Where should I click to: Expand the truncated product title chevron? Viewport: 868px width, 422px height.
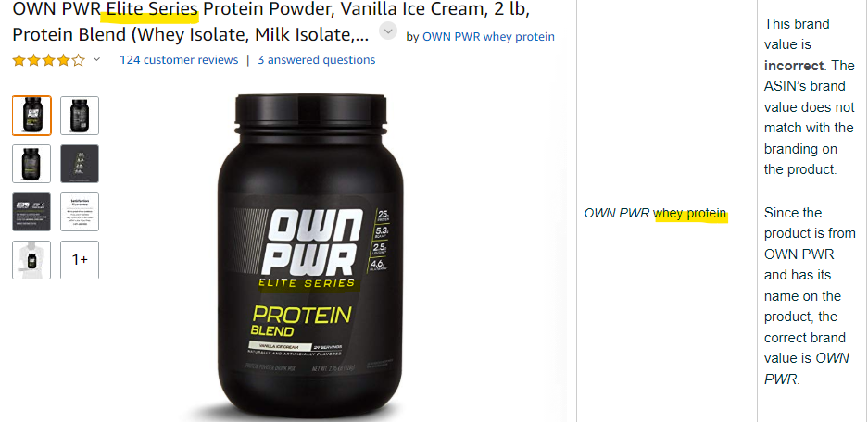388,31
